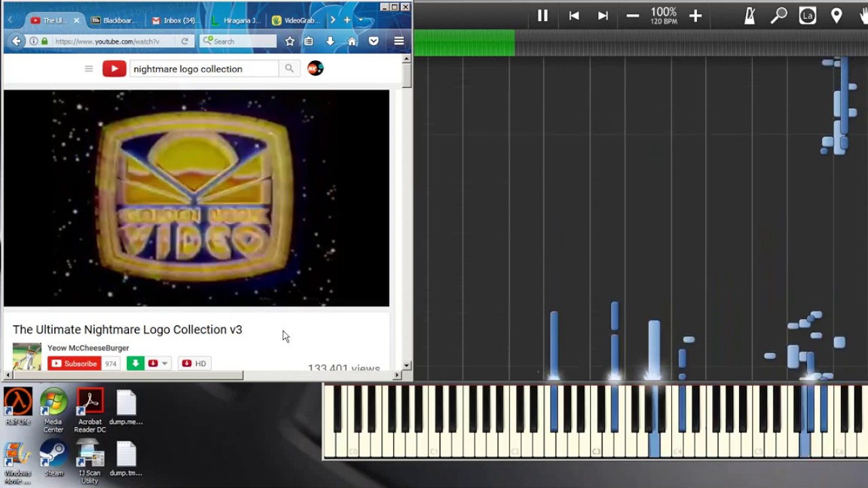Skip to next section in Synthesia

(x=603, y=16)
